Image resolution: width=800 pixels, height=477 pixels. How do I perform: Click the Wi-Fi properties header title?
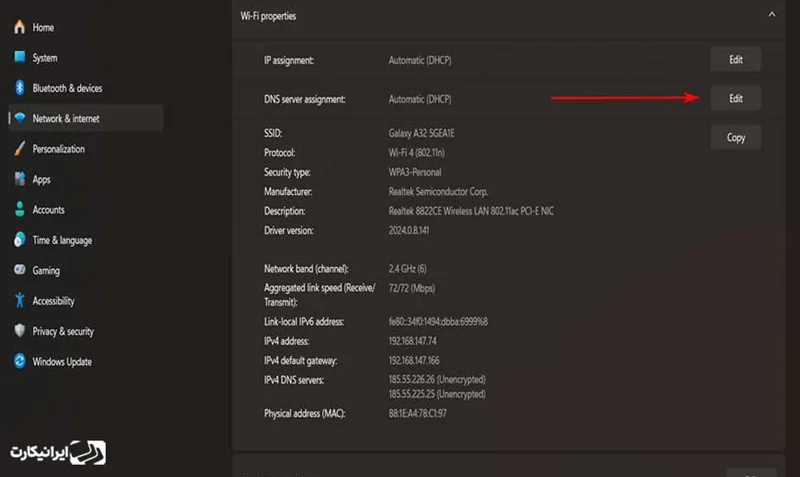[268, 16]
